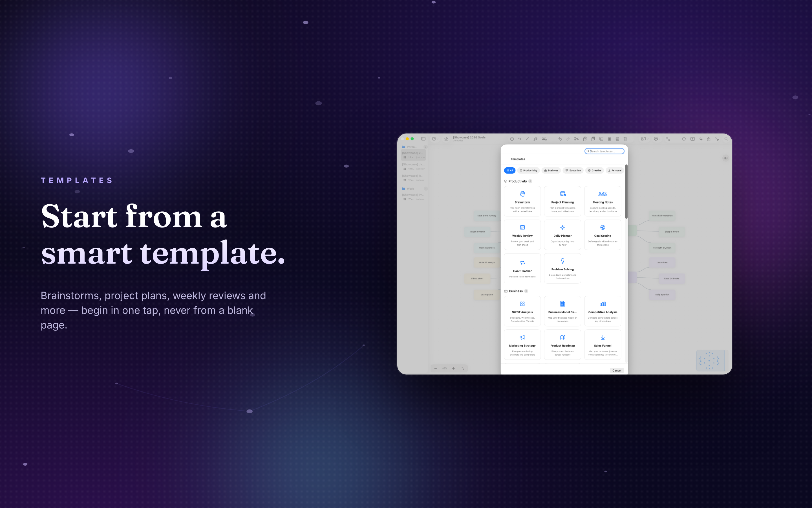Select the All filter tab

(510, 170)
